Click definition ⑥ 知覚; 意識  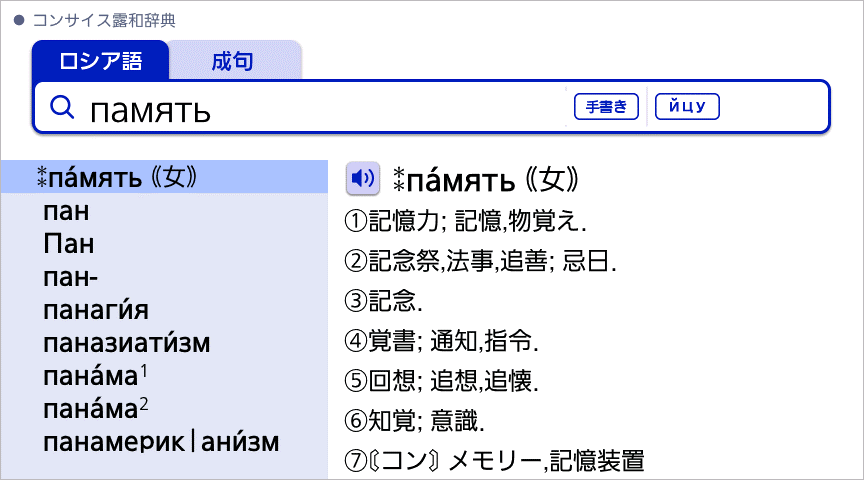coord(414,420)
